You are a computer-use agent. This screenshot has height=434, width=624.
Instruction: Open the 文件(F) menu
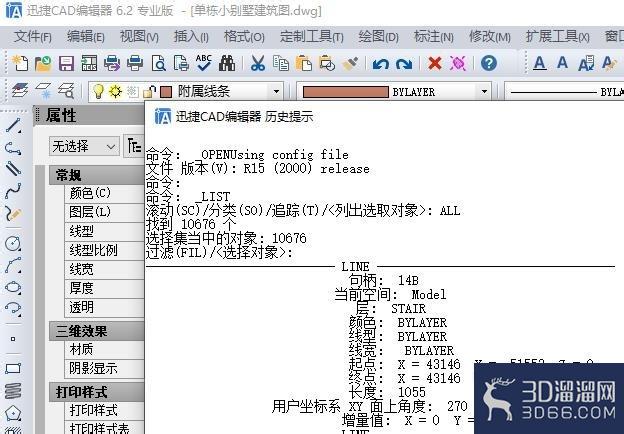tap(33, 37)
